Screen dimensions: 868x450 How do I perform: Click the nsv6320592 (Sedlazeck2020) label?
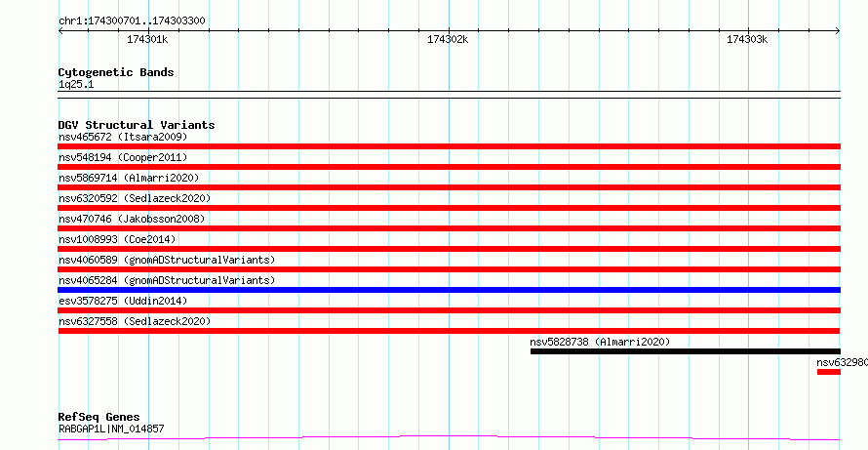(135, 198)
